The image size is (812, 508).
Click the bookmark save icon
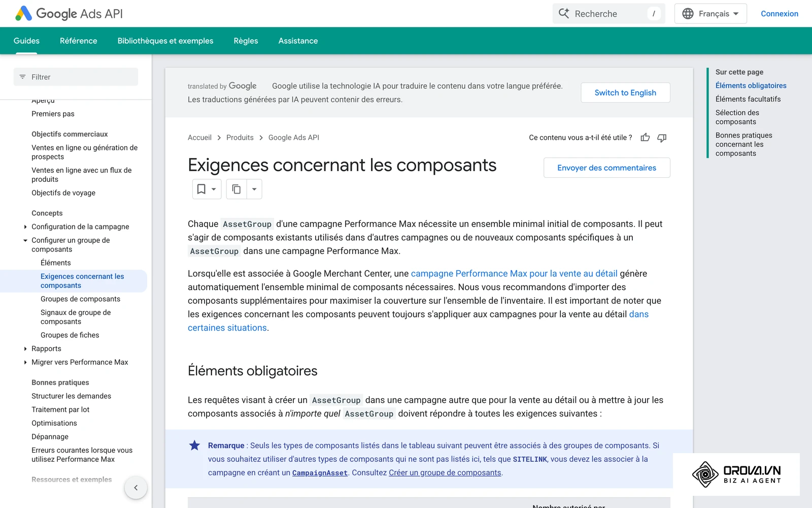[x=201, y=189]
